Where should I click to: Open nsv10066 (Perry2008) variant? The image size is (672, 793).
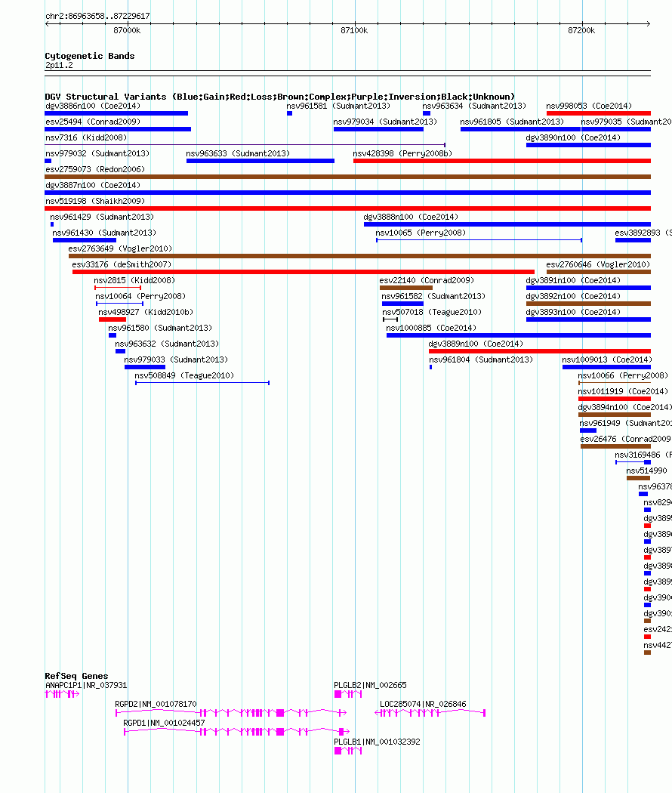tap(615, 383)
